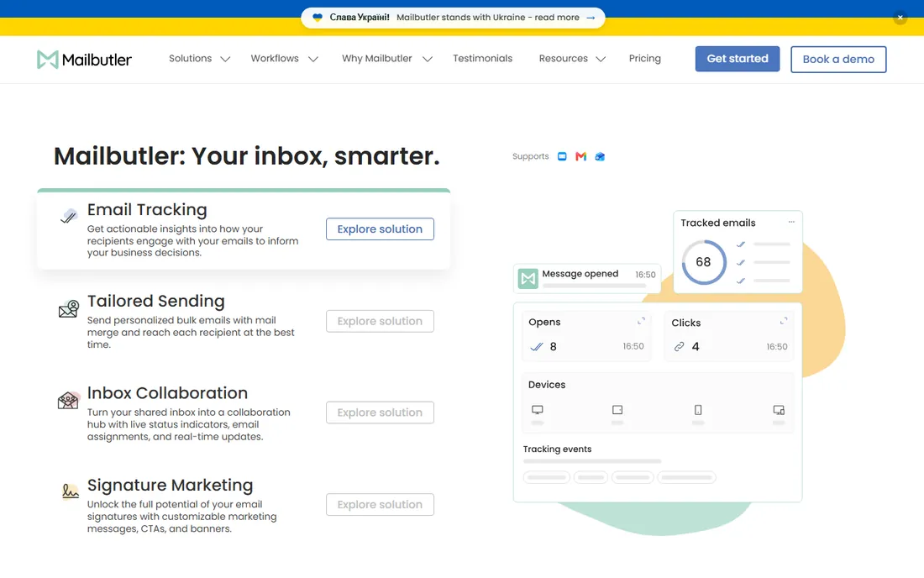Expand the Resources dropdown chevron
This screenshot has width=924, height=578.
[601, 59]
